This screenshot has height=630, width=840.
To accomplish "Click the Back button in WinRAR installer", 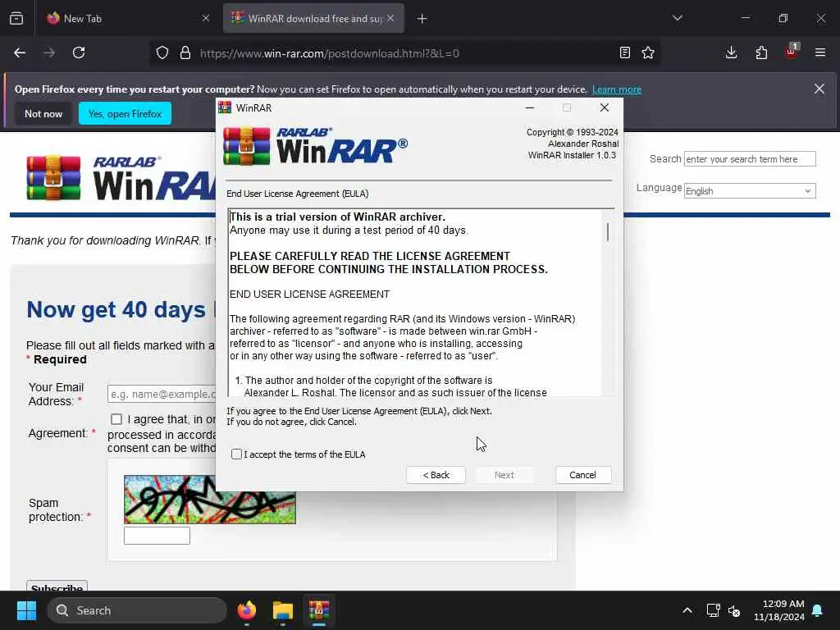I will coord(436,475).
